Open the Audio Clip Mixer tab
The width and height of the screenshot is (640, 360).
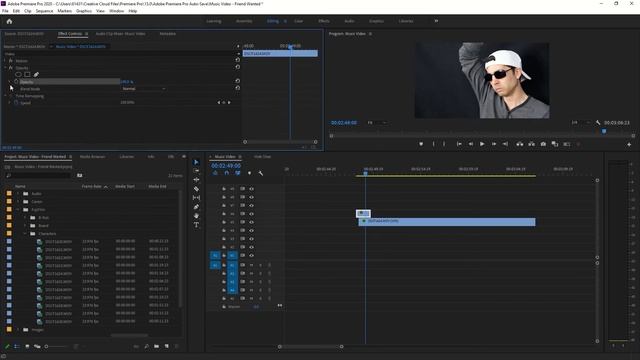point(120,34)
